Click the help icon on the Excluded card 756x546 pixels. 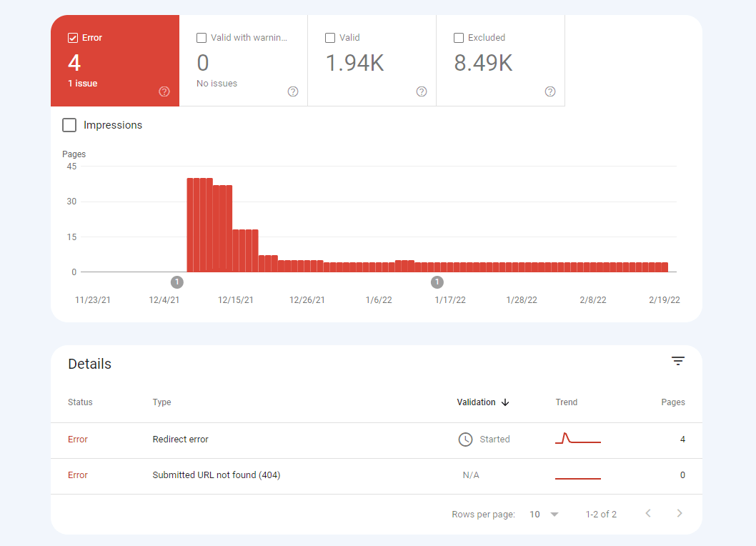[x=549, y=91]
